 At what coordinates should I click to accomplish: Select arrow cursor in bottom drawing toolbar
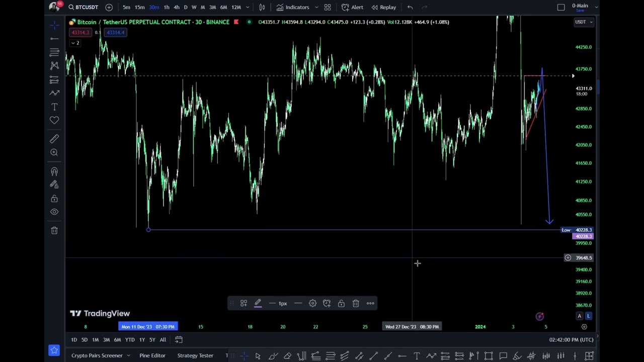pos(258,356)
